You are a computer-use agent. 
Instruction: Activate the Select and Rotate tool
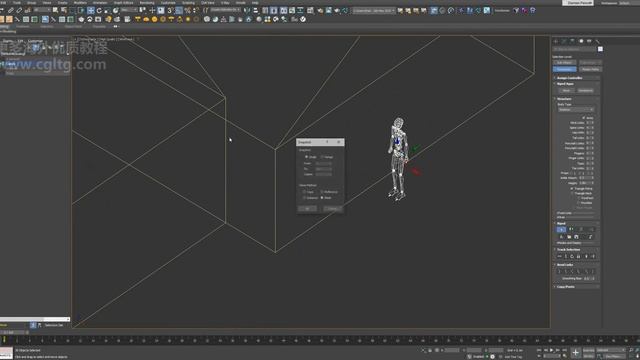(x=99, y=10)
